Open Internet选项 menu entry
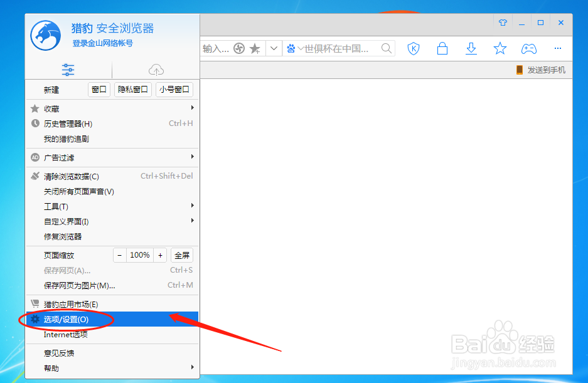This screenshot has height=383, width=588. 112,335
